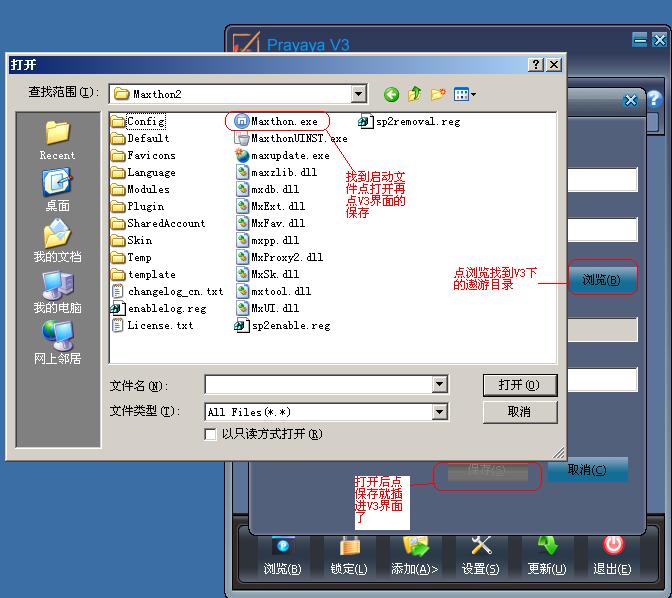Click 退出(E) exit in Prayaya toolbar
Screen dimensions: 672x598
[612, 556]
